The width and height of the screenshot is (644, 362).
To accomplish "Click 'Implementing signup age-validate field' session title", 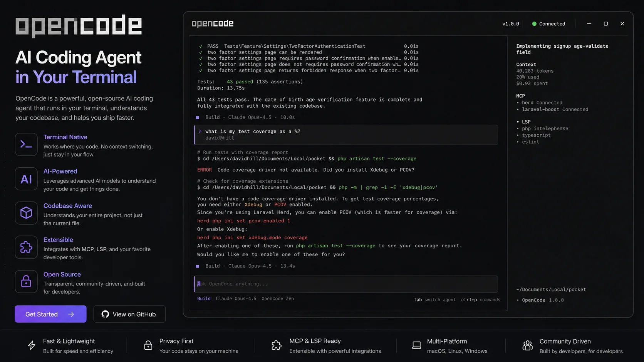I will [x=562, y=49].
